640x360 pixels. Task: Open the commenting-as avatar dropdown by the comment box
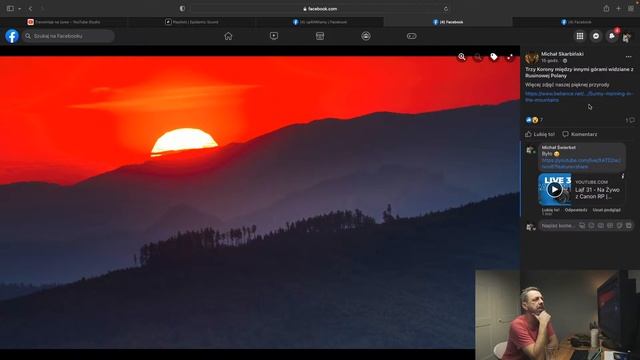531,227
